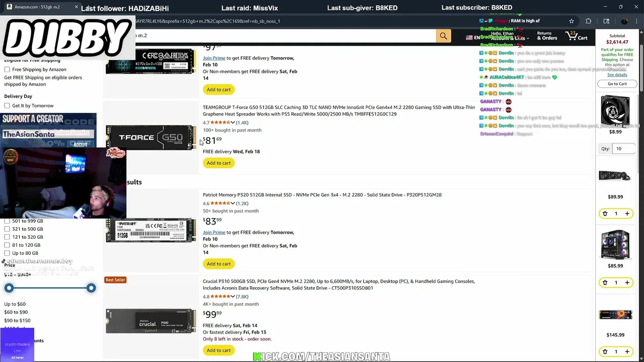Click the Amazon search magnifier button

point(443,36)
